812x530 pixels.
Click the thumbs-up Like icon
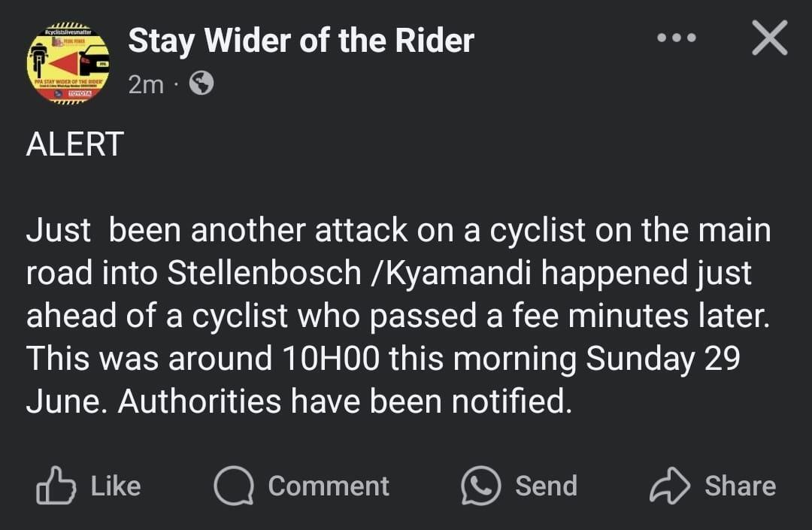click(56, 486)
